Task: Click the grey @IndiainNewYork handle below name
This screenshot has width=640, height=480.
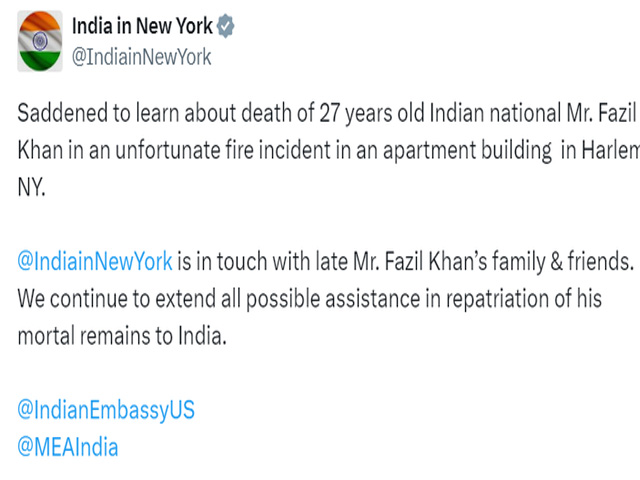Action: pyautogui.click(x=142, y=57)
